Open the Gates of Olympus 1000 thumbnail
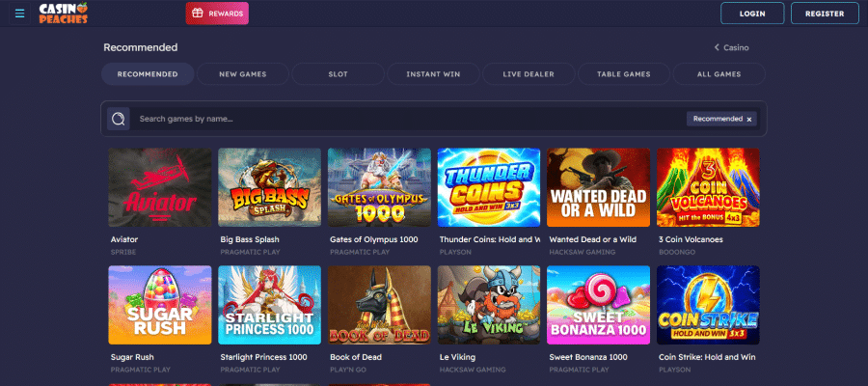868x386 pixels. (379, 187)
